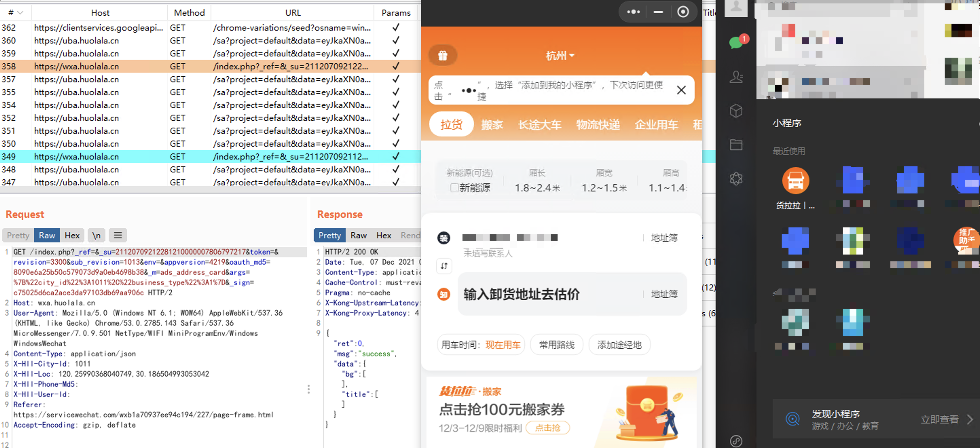Click the orange unloading point marker icon

tap(443, 294)
